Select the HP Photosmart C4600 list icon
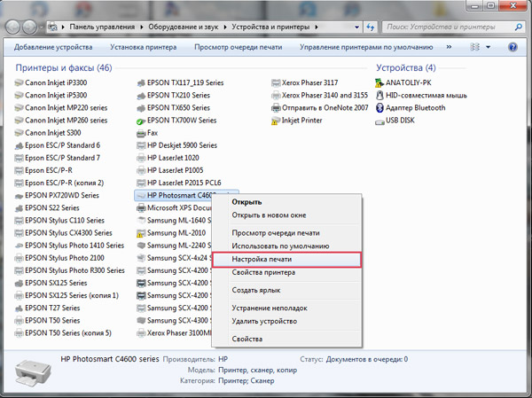The width and height of the screenshot is (532, 398). [141, 196]
